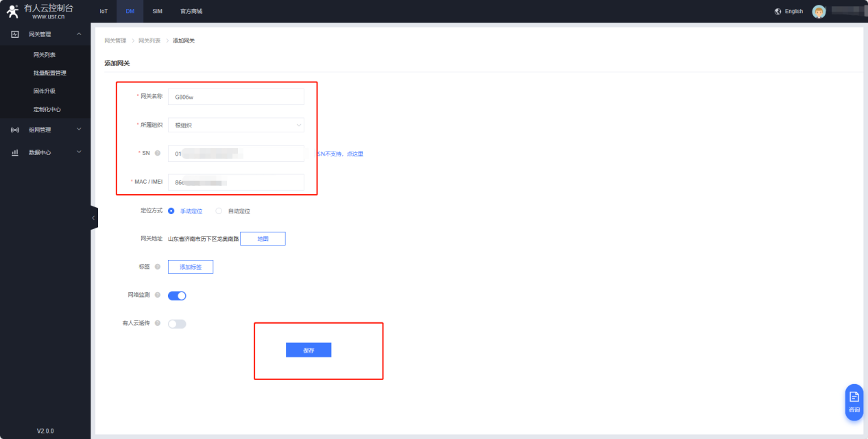Switch to the IoT top tab
The height and width of the screenshot is (439, 868).
click(x=104, y=12)
